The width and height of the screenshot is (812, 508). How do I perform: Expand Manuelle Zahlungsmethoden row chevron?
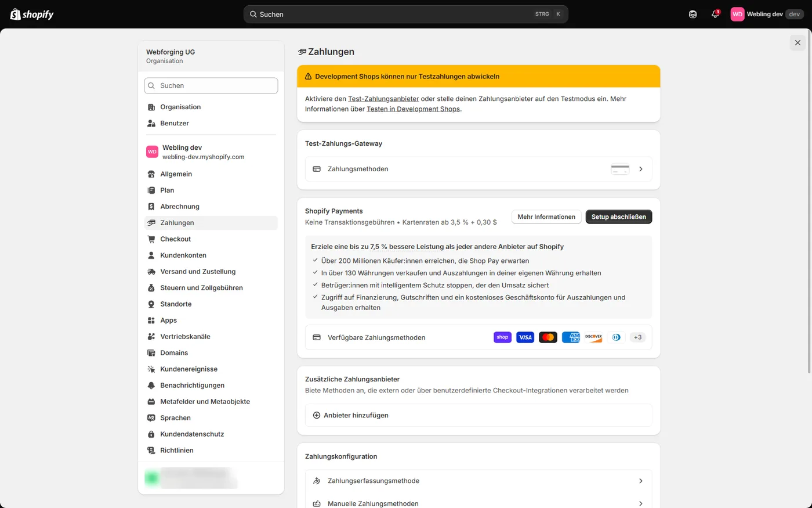coord(641,503)
